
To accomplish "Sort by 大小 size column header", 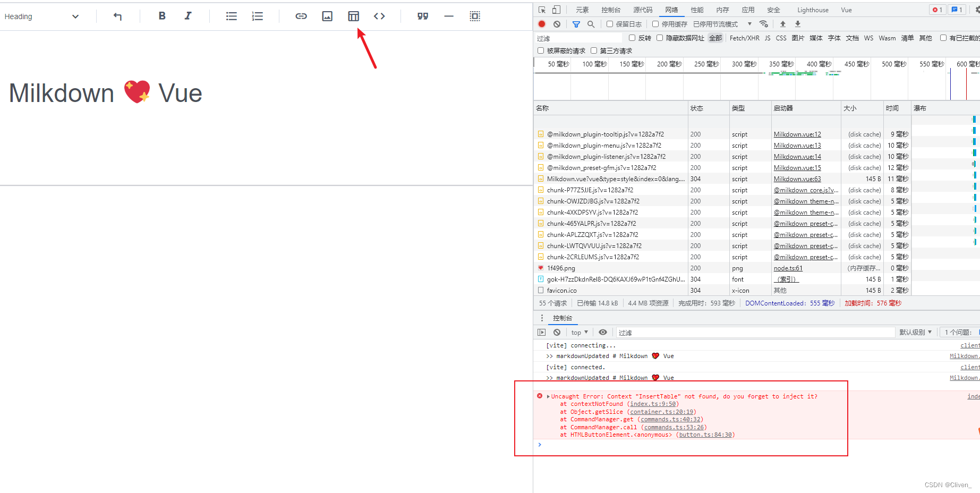I will (x=862, y=108).
